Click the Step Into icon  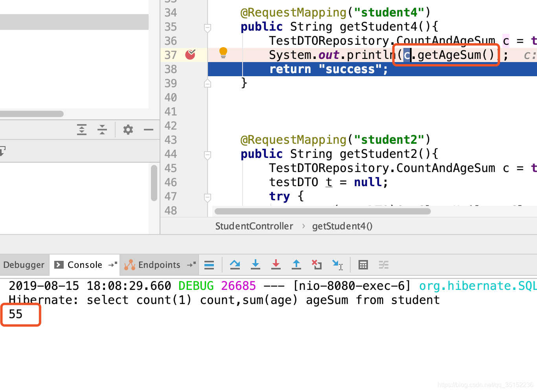(255, 265)
